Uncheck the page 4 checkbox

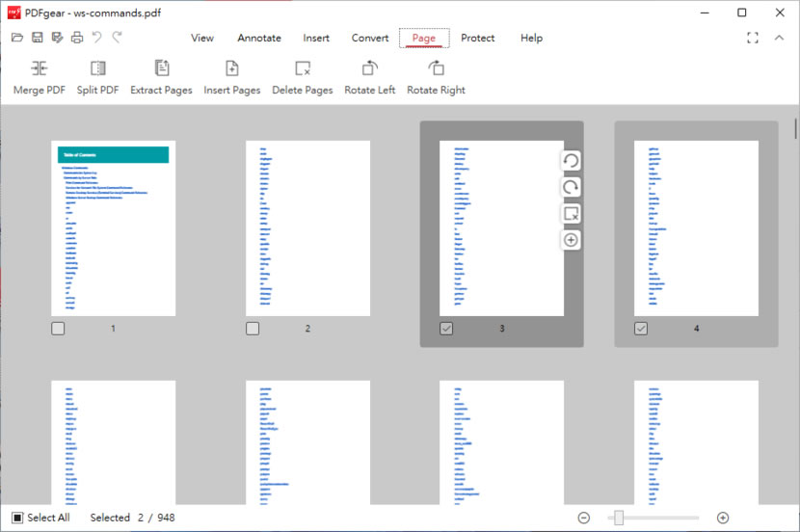click(x=641, y=329)
